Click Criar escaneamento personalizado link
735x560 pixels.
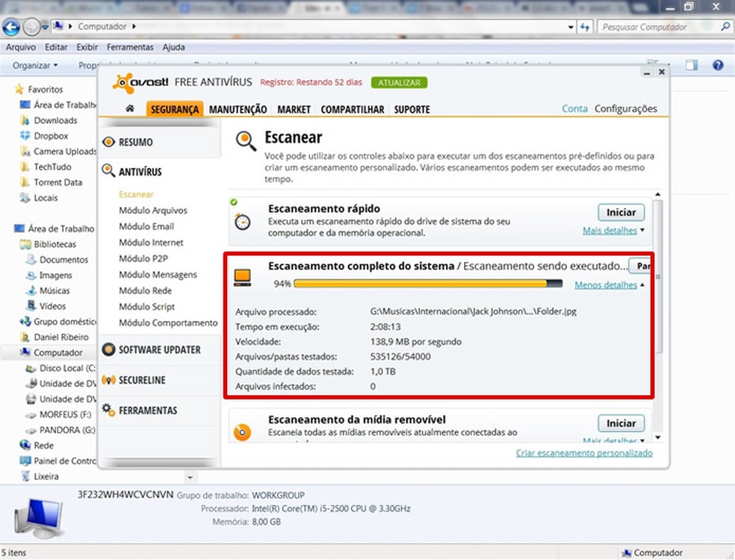584,452
